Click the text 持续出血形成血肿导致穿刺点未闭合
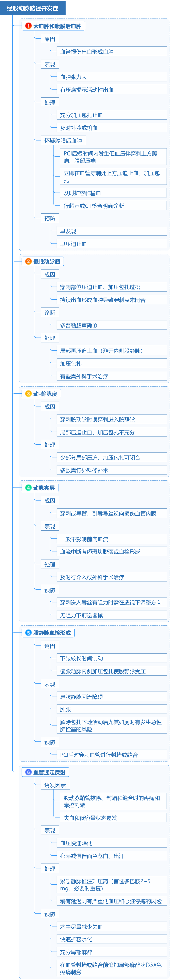This screenshot has width=172, height=980. pos(103,300)
